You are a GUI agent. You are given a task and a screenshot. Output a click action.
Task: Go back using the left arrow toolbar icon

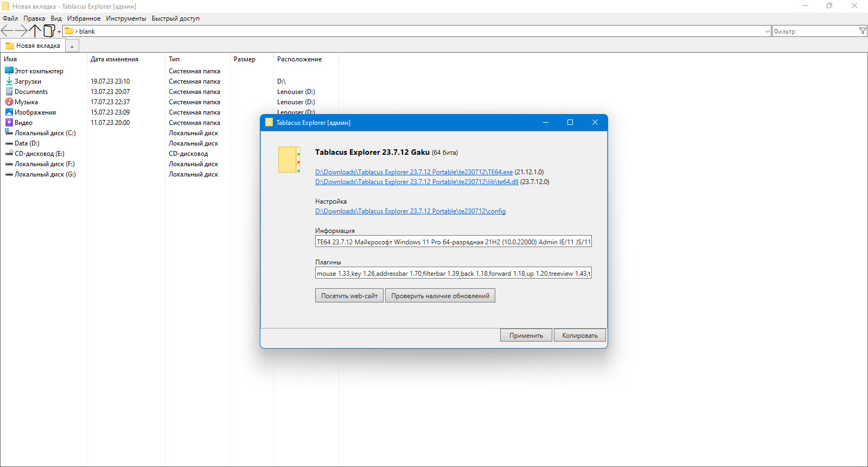click(x=7, y=31)
